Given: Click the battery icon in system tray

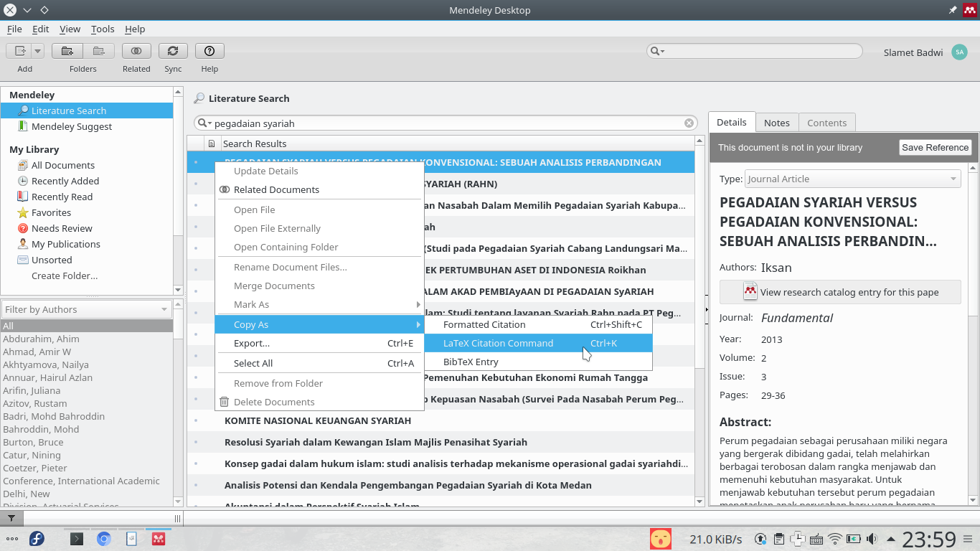Looking at the screenshot, I should tap(853, 539).
